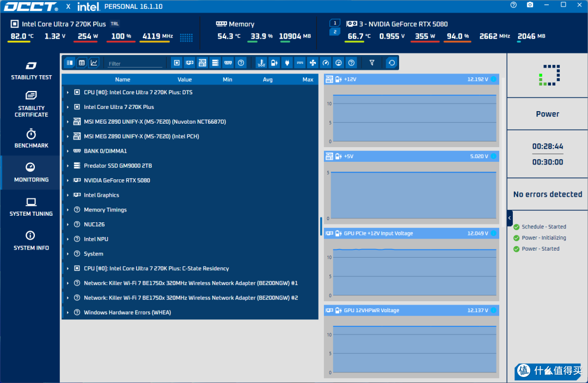This screenshot has width=588, height=383.
Task: Expand Intel NPU group
Action: (x=68, y=239)
